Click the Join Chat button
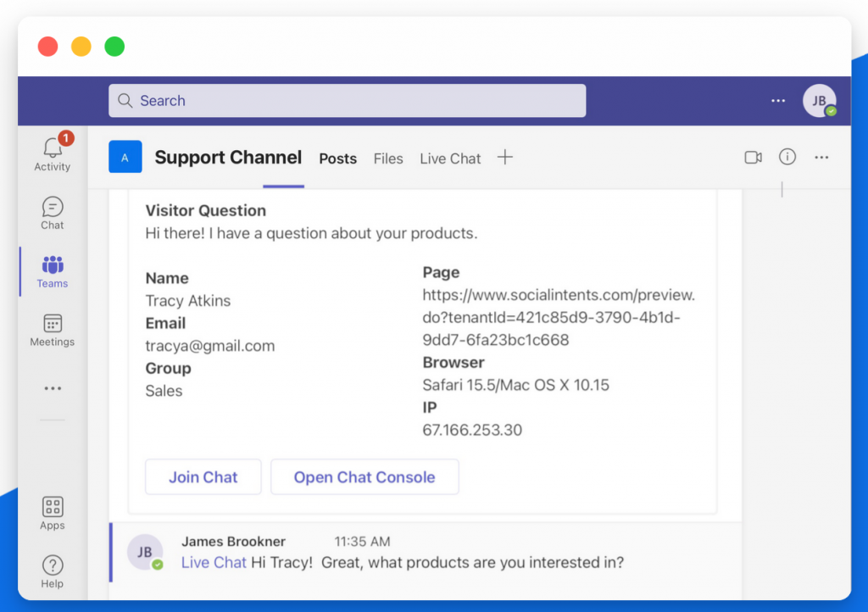Viewport: 868px width, 612px height. [203, 477]
